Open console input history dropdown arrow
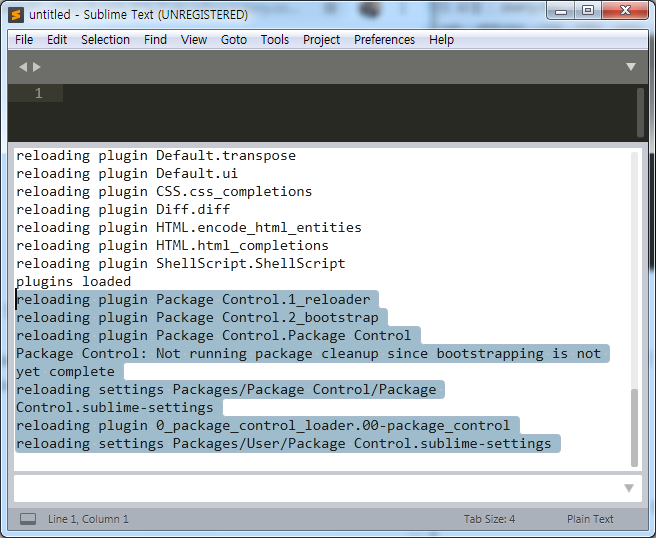This screenshot has width=656, height=538. 629,488
